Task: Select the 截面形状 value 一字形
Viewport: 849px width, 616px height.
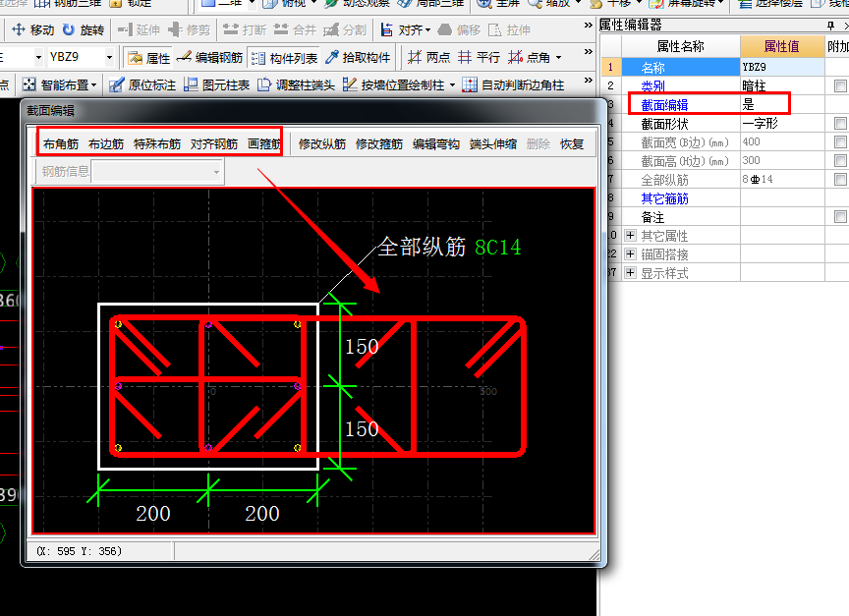Action: (782, 124)
